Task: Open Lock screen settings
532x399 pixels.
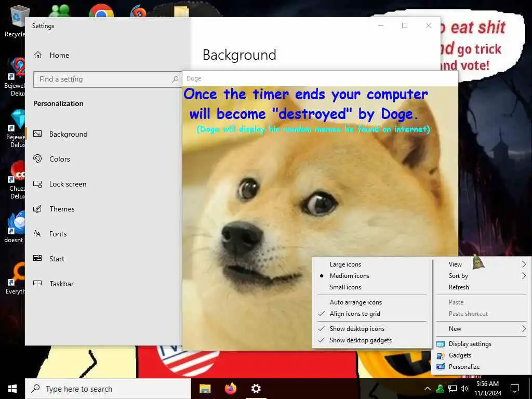Action: pyautogui.click(x=60, y=184)
